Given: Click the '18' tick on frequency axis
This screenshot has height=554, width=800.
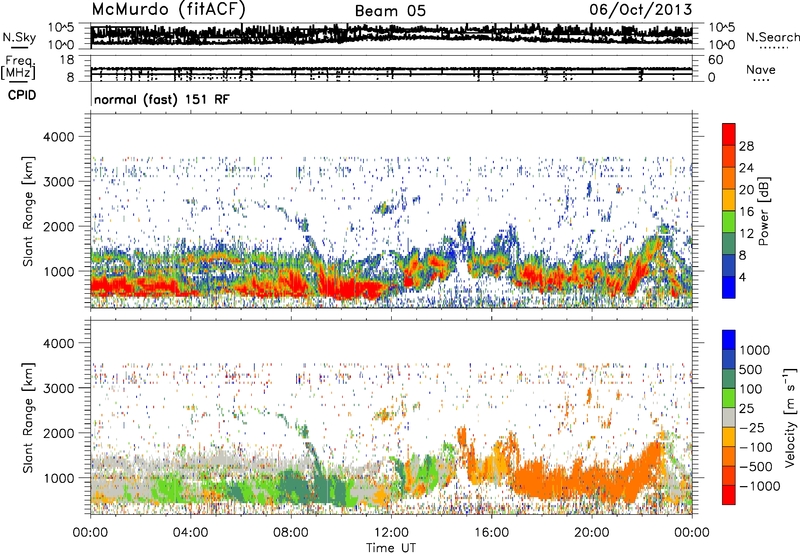Looking at the screenshot, I should click(x=67, y=60).
